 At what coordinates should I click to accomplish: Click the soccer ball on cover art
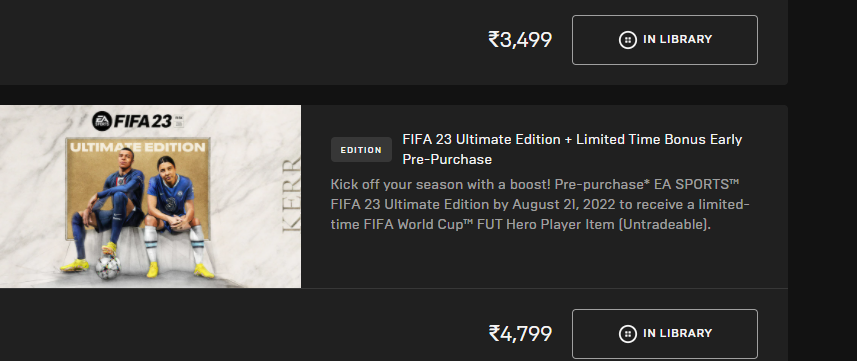coord(107,267)
